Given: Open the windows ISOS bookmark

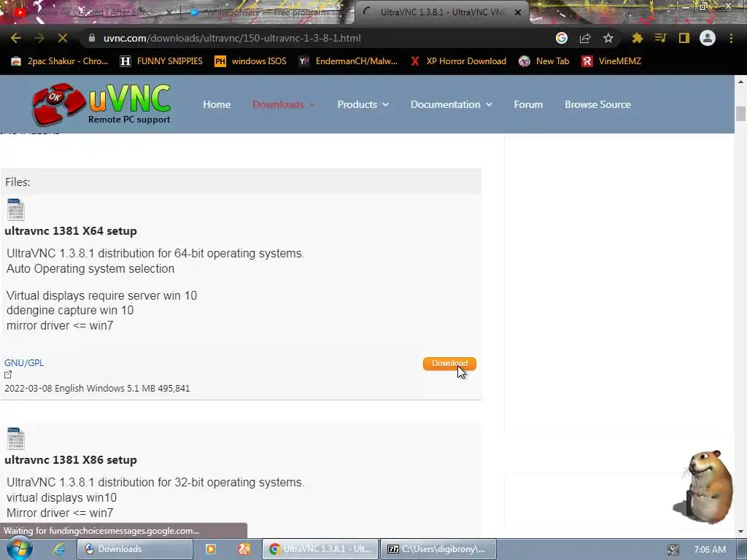Looking at the screenshot, I should [251, 61].
